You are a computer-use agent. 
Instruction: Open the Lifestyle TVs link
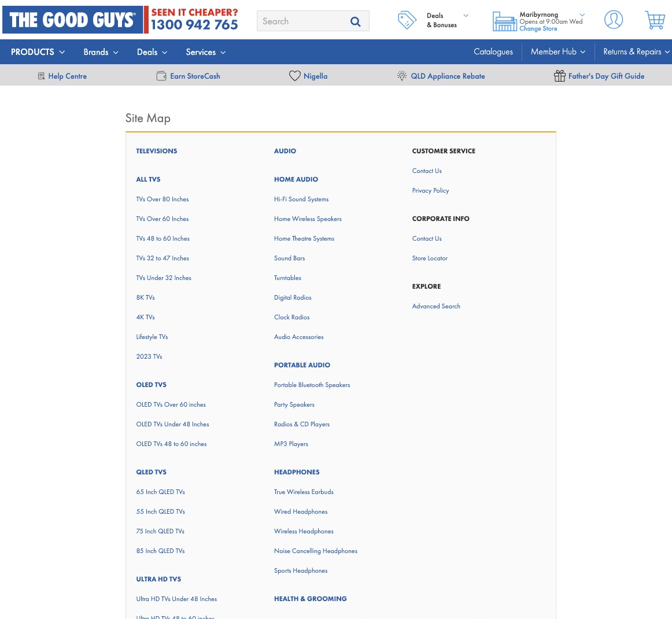coord(152,337)
